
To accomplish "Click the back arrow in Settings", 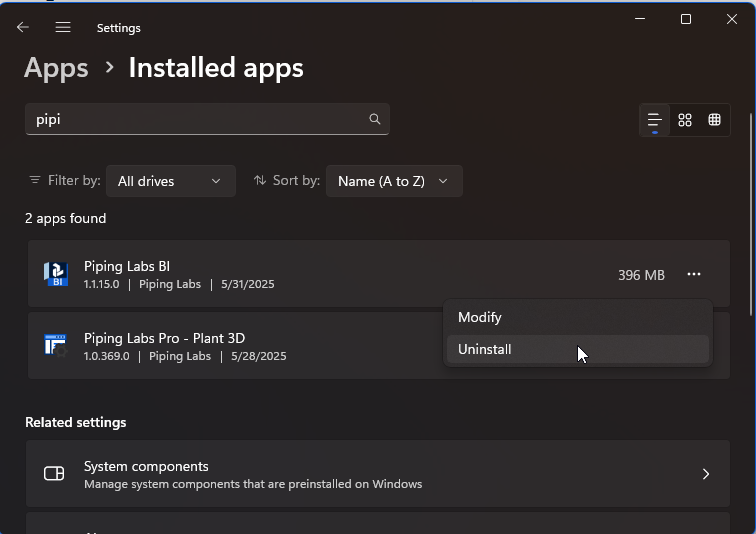I will pos(23,28).
